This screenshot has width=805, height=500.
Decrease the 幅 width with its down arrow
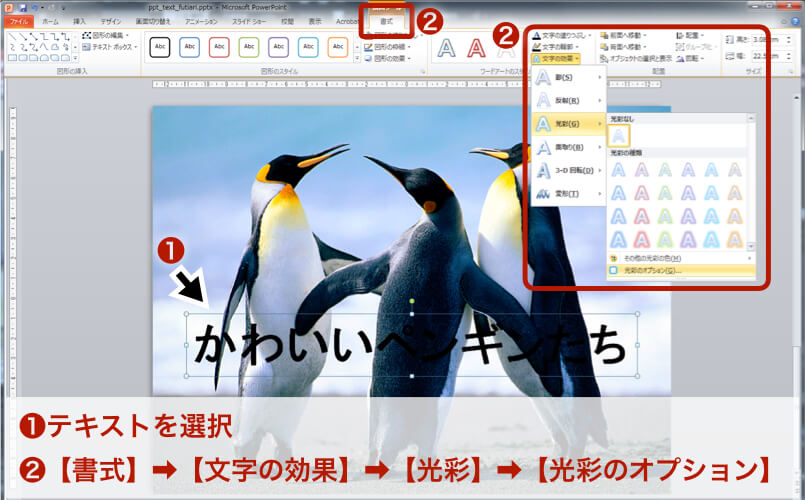(789, 59)
